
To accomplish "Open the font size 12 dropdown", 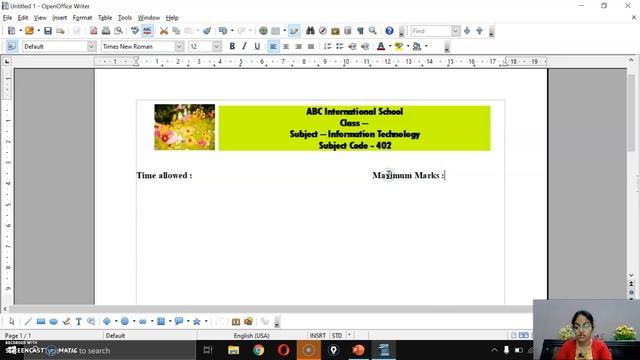I will pyautogui.click(x=217, y=46).
